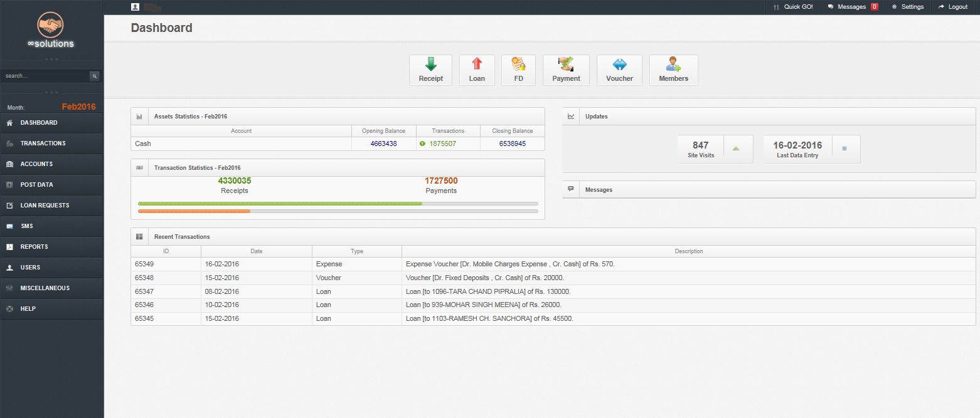The image size is (980, 418).
Task: Click the green Receipt arrow icon
Action: [430, 65]
